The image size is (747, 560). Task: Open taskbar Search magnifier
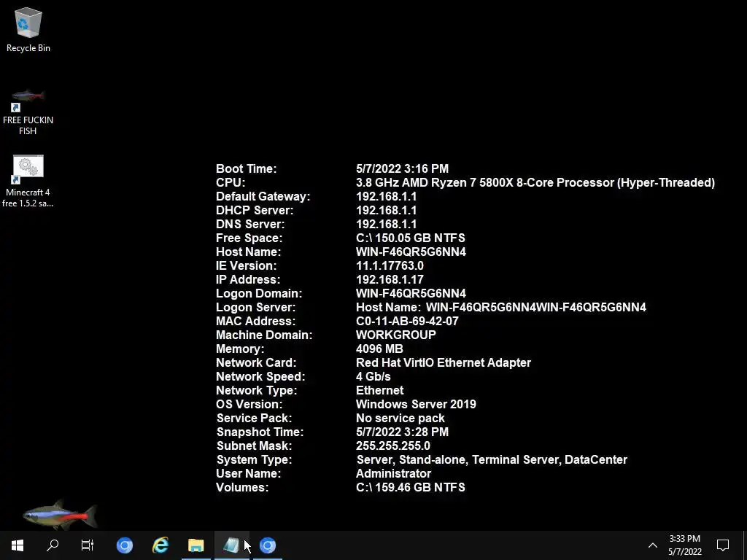click(x=53, y=545)
